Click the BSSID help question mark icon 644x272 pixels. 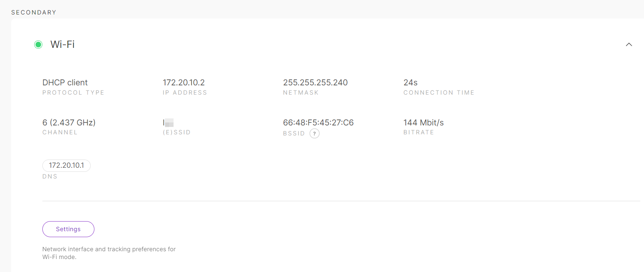click(x=314, y=134)
